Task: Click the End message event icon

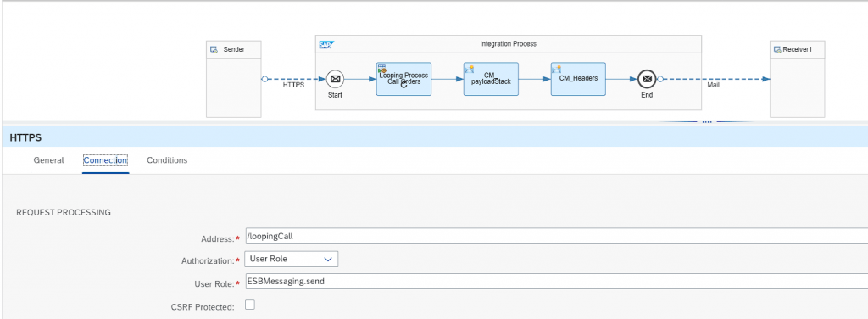Action: tap(647, 79)
